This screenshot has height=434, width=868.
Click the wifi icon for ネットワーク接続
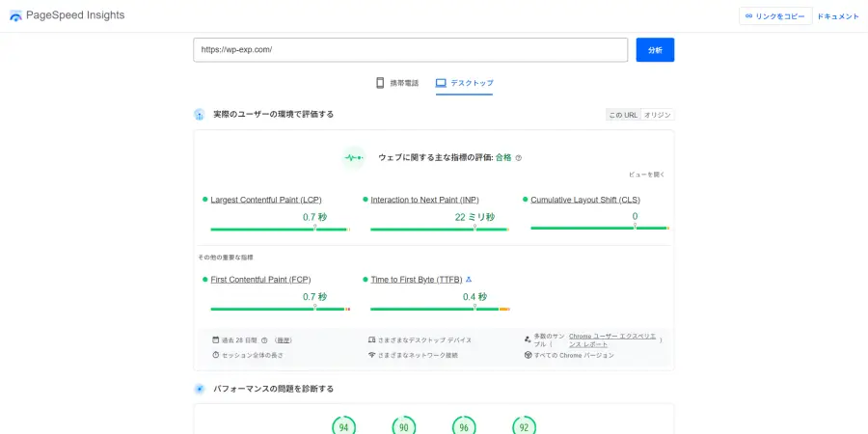coord(371,355)
